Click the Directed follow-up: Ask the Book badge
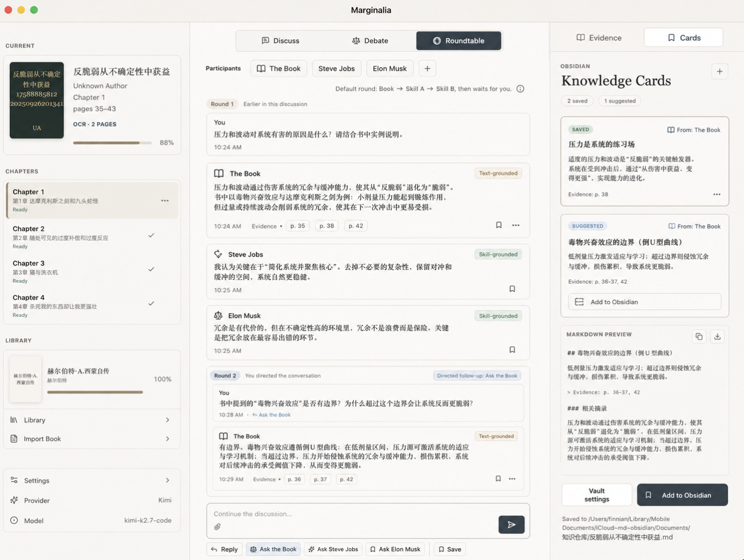 point(477,376)
